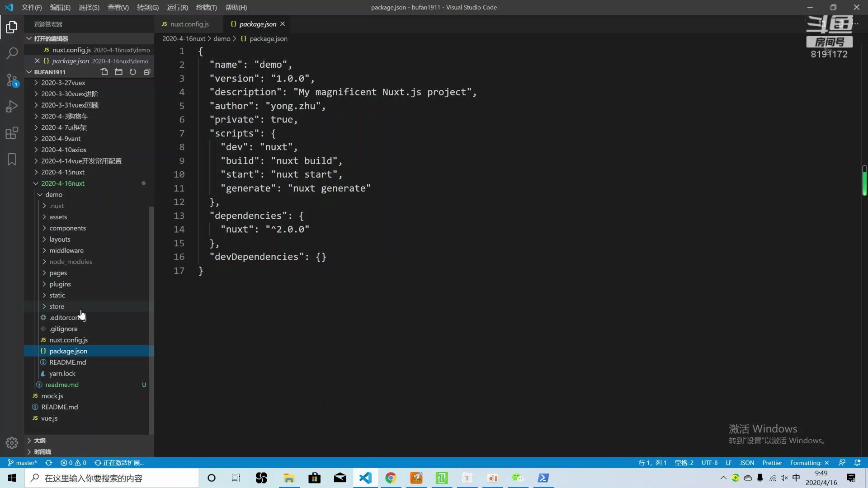This screenshot has width=868, height=488.
Task: Expand the 时间线 timeline panel
Action: coord(89,452)
